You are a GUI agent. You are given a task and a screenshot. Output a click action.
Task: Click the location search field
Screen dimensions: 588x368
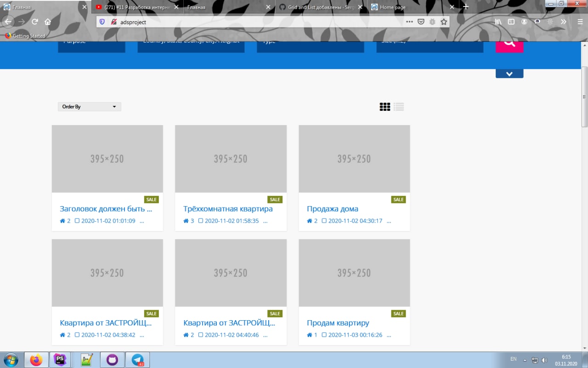coord(191,46)
